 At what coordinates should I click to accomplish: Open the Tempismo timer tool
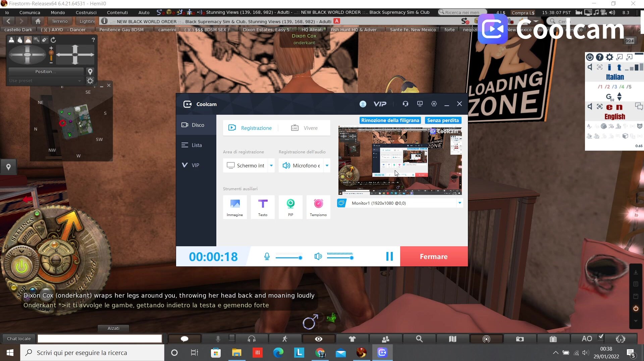(x=318, y=207)
